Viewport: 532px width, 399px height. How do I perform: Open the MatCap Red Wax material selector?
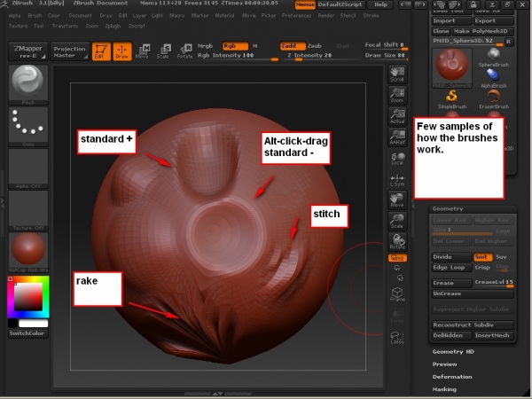click(x=28, y=252)
